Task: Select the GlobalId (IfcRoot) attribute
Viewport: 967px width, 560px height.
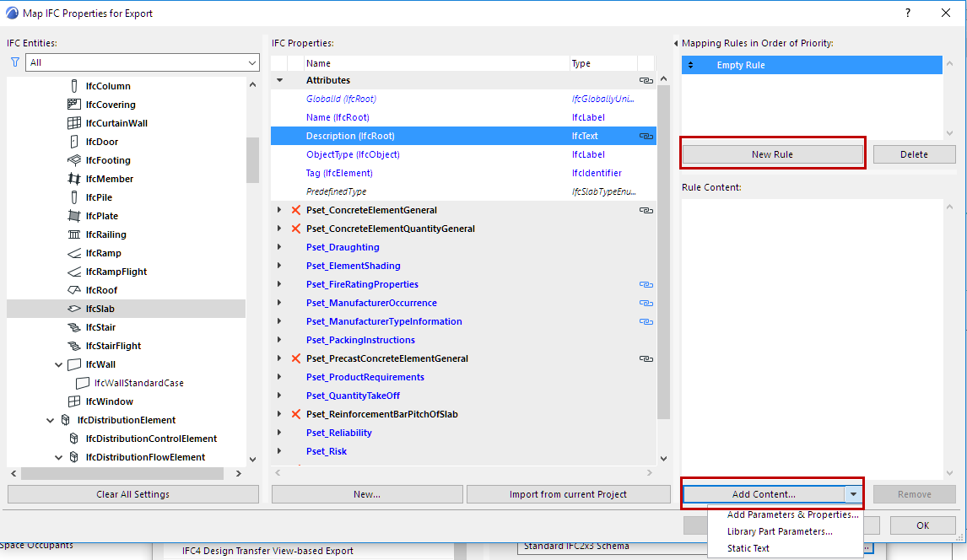Action: pyautogui.click(x=341, y=99)
